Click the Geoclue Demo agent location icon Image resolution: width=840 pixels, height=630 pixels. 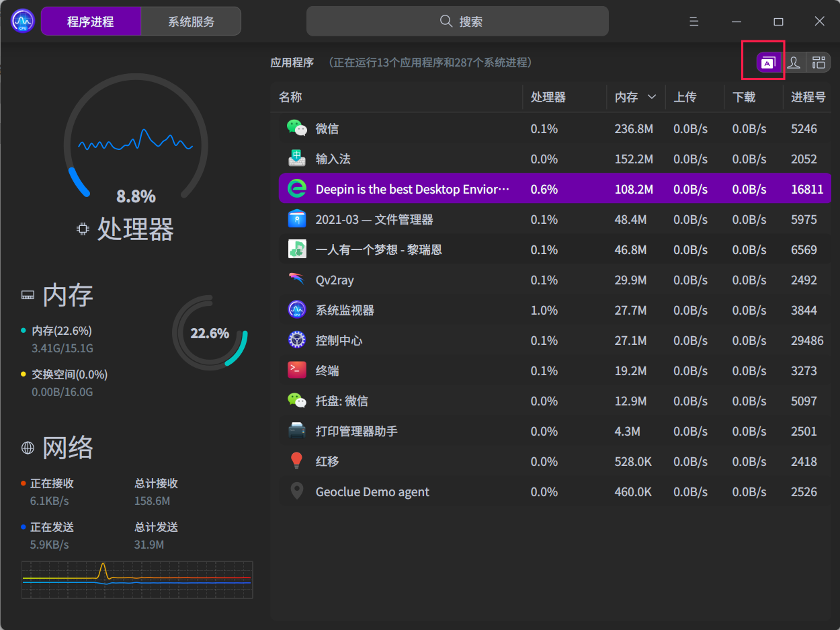(x=296, y=491)
